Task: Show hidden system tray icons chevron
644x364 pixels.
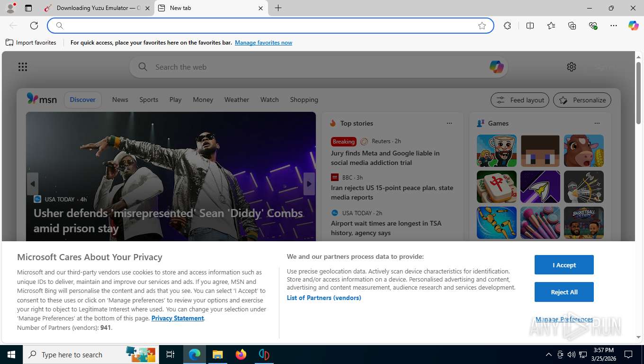Action: pos(549,355)
